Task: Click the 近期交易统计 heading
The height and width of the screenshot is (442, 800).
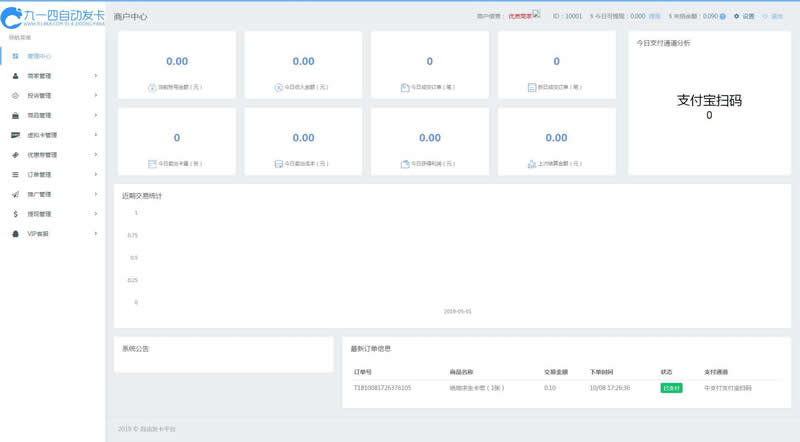Action: (x=142, y=195)
